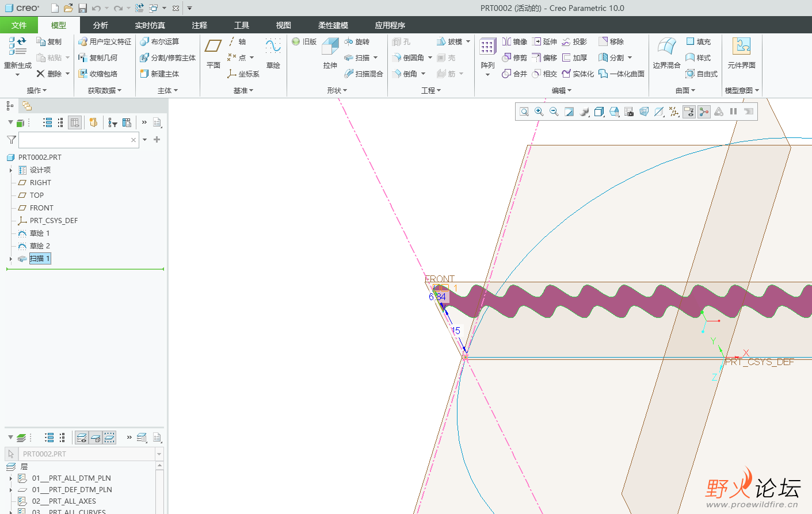The image size is (812, 514).
Task: Open the 操作 (Operations) group dropdown
Action: tap(37, 90)
